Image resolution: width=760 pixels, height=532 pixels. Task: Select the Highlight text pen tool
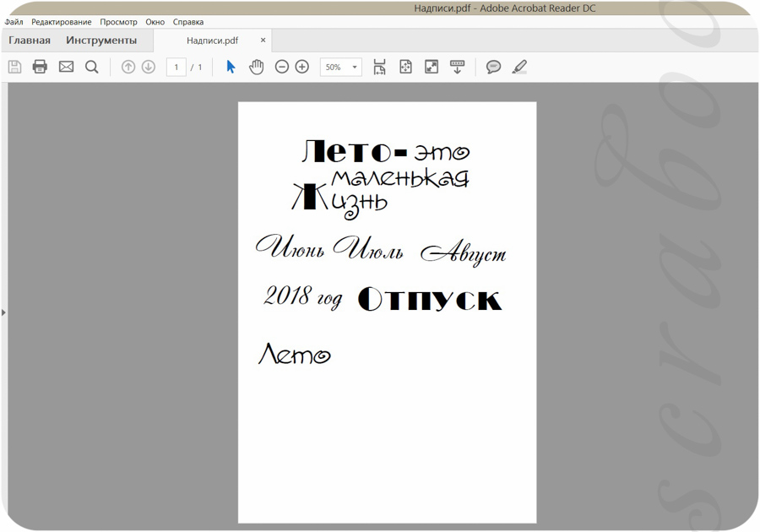coord(519,67)
